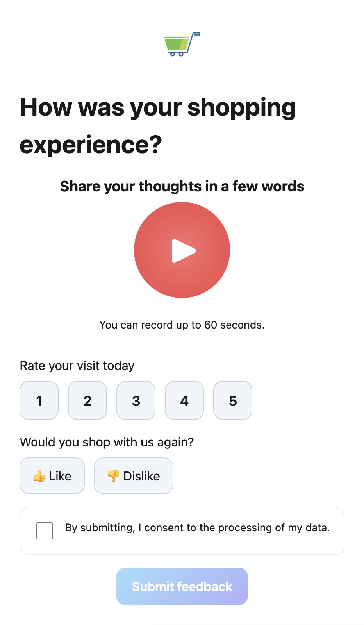Viewport: 364px width, 625px height.
Task: Select rating 2 for today's visit
Action: click(x=87, y=400)
